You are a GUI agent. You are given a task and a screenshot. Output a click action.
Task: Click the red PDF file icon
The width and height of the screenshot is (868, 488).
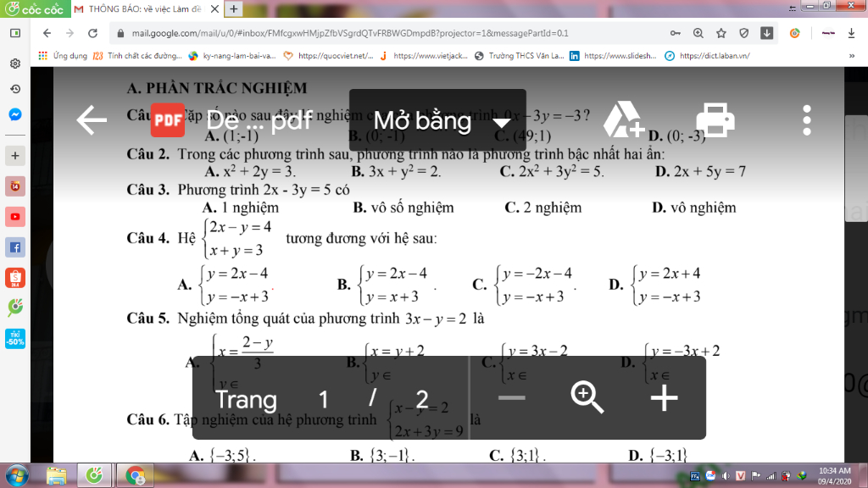168,120
